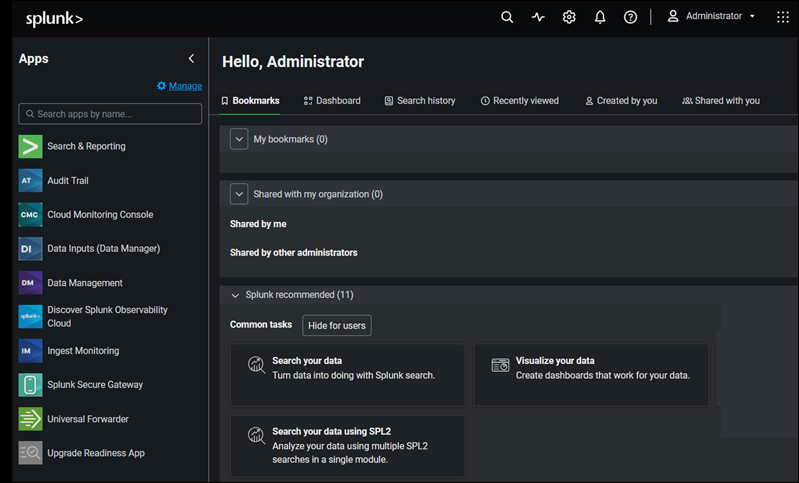Open Search & Reporting app icon
The image size is (799, 483).
(x=31, y=146)
